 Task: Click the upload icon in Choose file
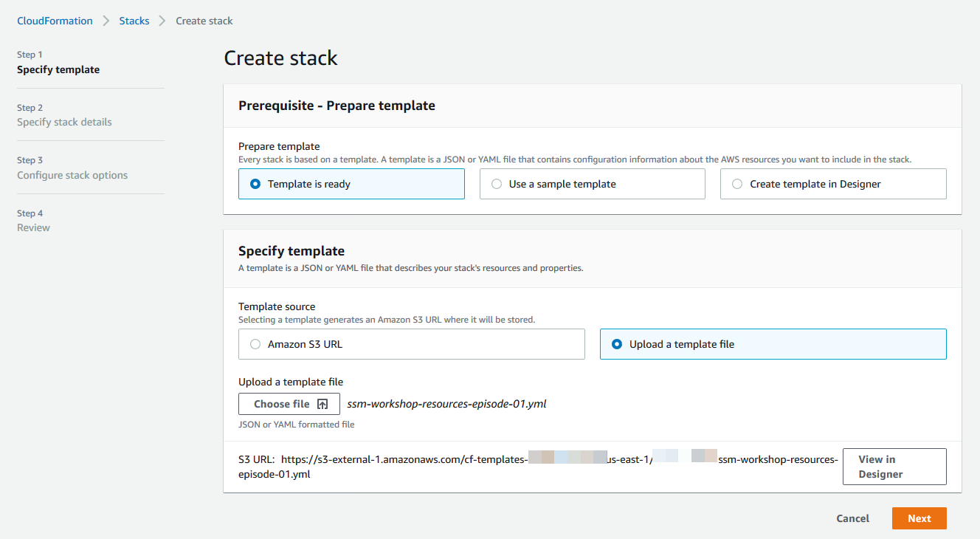pos(322,404)
